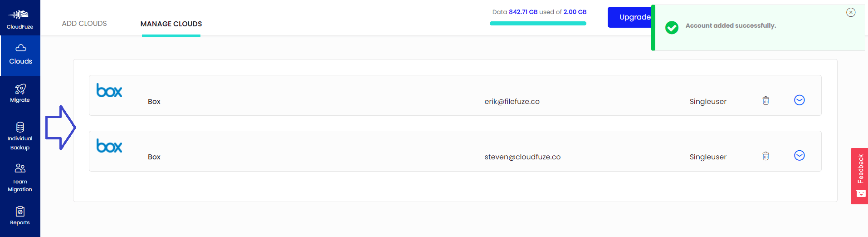Click Singleuser in steven@cloudfuze.co row

(x=708, y=157)
